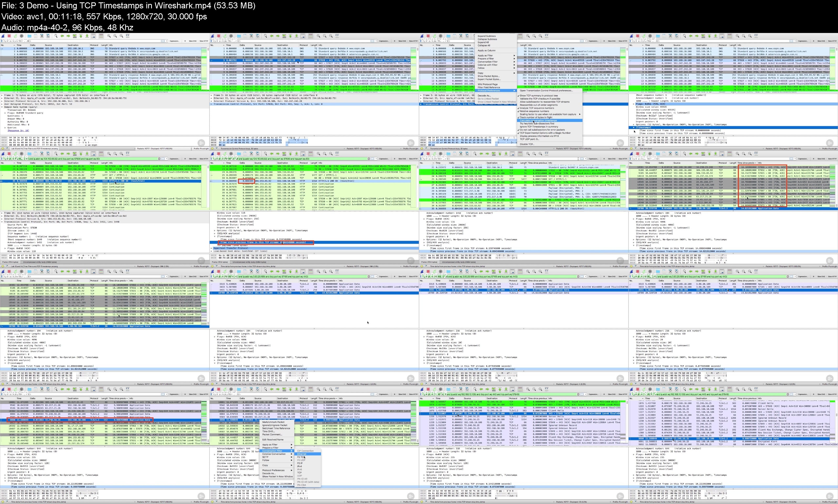The width and height of the screenshot is (838, 504).
Task: Collapse Domain Name System (query) tree
Action: click(x=2, y=107)
